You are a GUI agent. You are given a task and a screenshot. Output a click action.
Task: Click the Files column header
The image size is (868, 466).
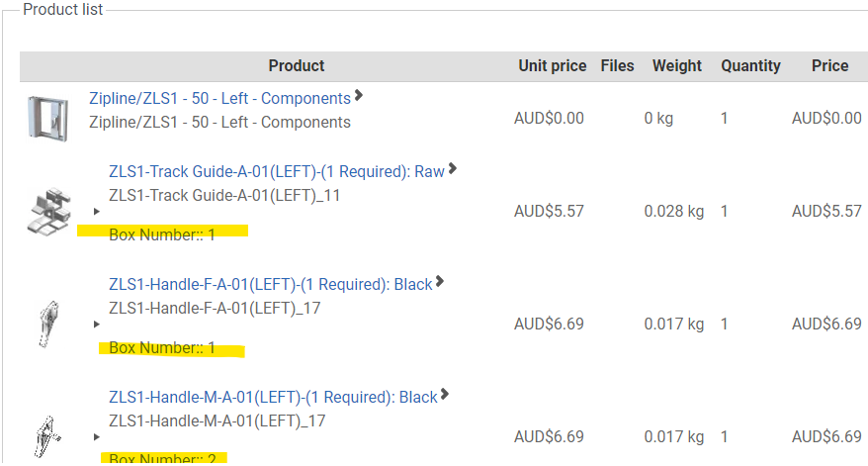617,66
